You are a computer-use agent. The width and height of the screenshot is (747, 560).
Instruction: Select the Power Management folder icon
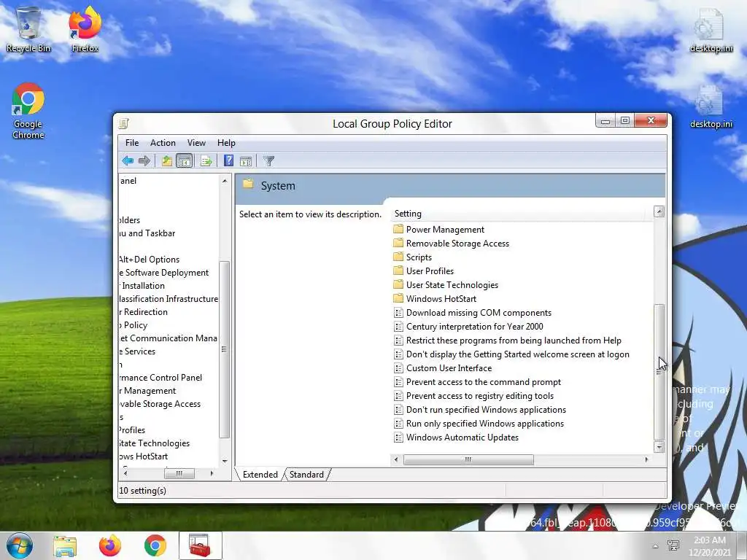point(398,229)
